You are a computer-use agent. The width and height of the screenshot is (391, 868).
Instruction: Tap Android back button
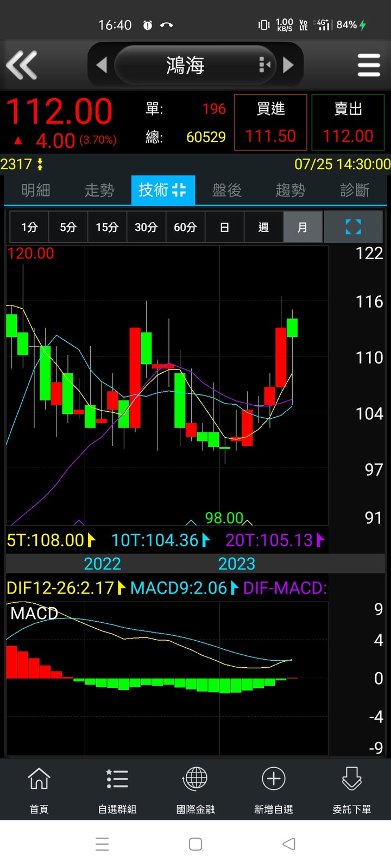click(x=289, y=844)
